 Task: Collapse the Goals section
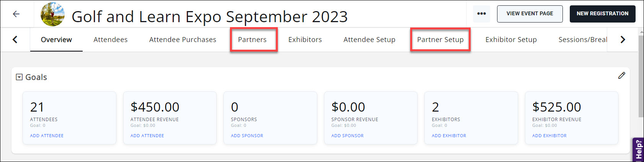(19, 77)
